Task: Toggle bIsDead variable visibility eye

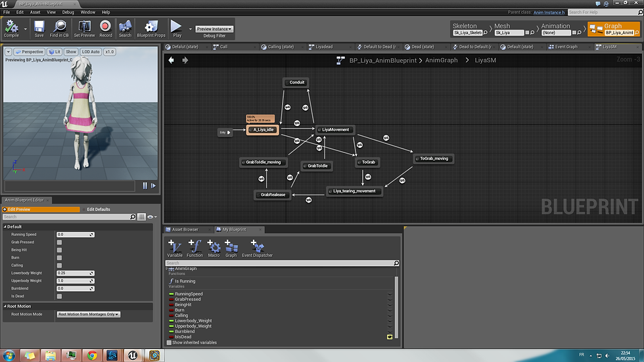Action: point(390,337)
